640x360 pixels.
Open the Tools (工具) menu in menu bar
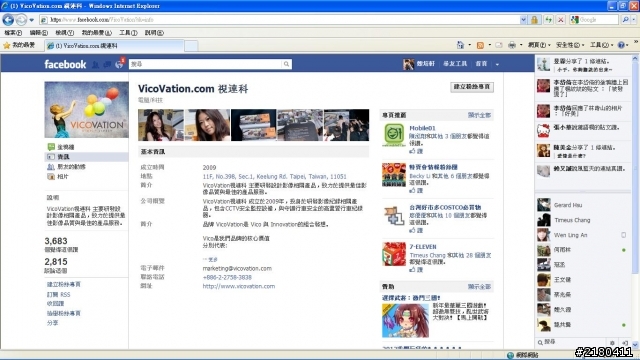pyautogui.click(x=128, y=33)
